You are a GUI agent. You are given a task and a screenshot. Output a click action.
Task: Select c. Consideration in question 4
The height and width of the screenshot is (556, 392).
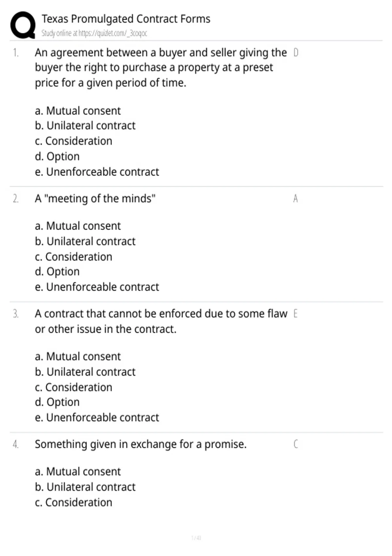(73, 502)
